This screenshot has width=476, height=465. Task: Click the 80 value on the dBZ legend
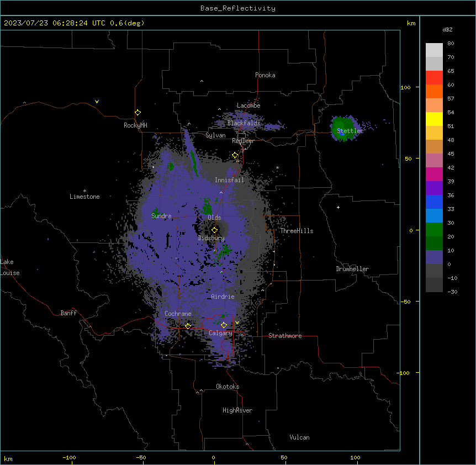tap(451, 44)
